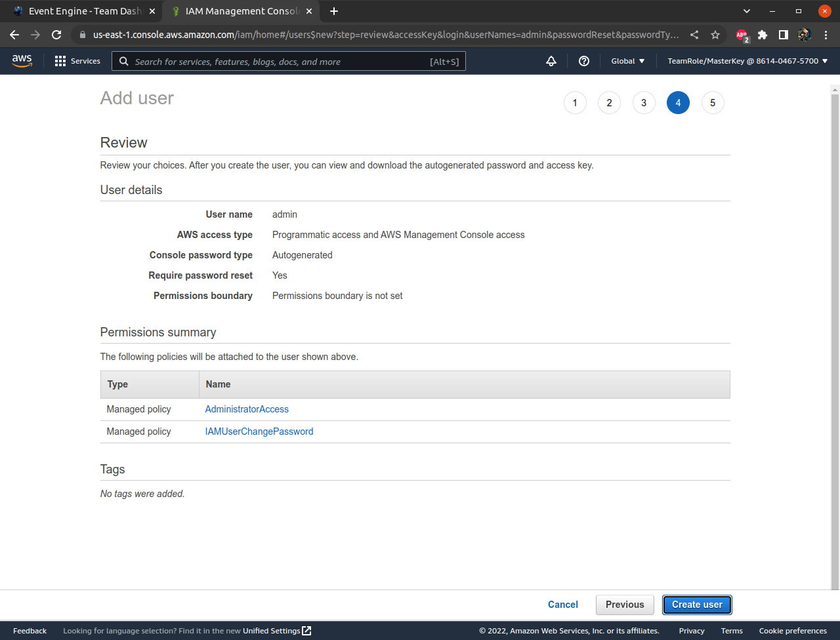Expand the Global region dropdown

pyautogui.click(x=628, y=61)
